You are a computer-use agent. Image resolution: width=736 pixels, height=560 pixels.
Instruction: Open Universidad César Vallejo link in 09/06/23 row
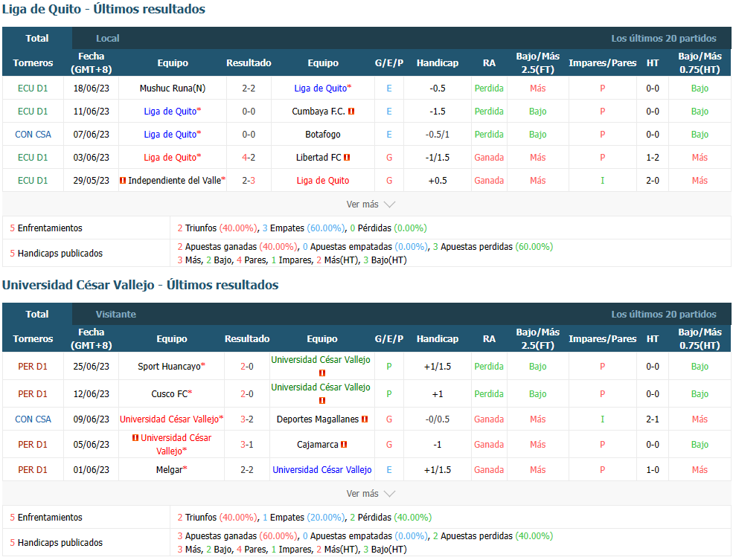[x=171, y=419]
